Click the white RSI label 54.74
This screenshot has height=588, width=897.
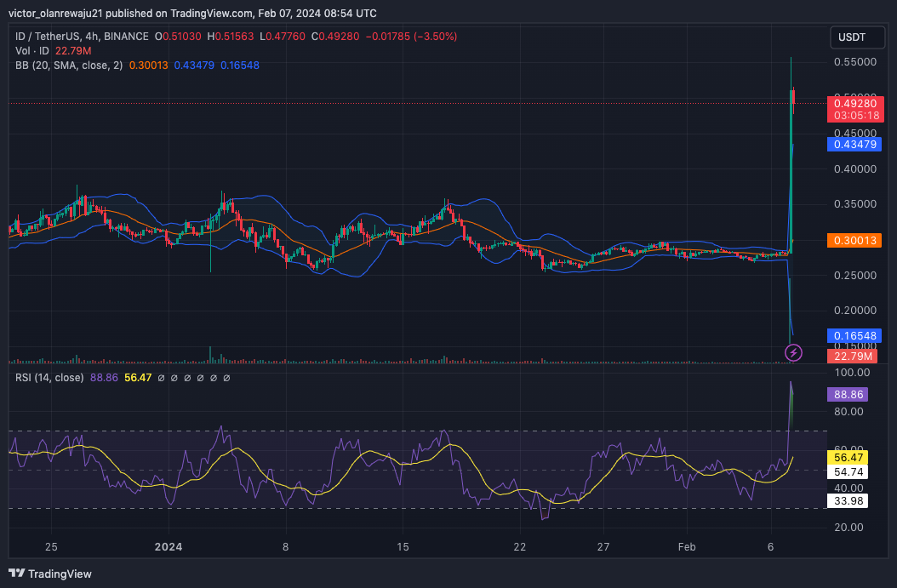pyautogui.click(x=848, y=472)
